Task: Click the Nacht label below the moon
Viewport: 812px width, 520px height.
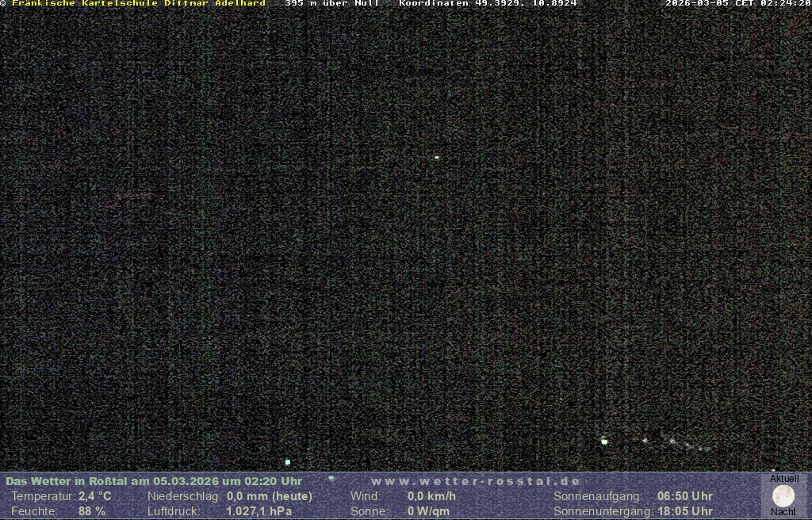Action: click(x=783, y=512)
